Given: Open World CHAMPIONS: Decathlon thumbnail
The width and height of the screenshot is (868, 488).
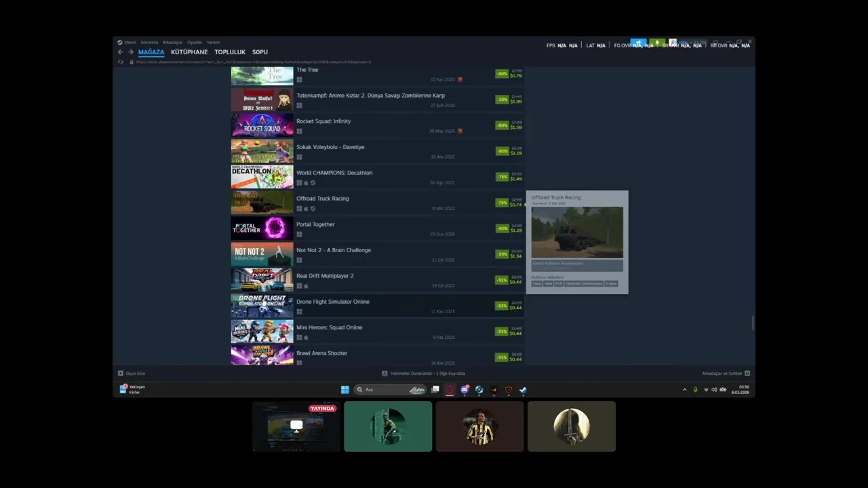Looking at the screenshot, I should click(262, 177).
